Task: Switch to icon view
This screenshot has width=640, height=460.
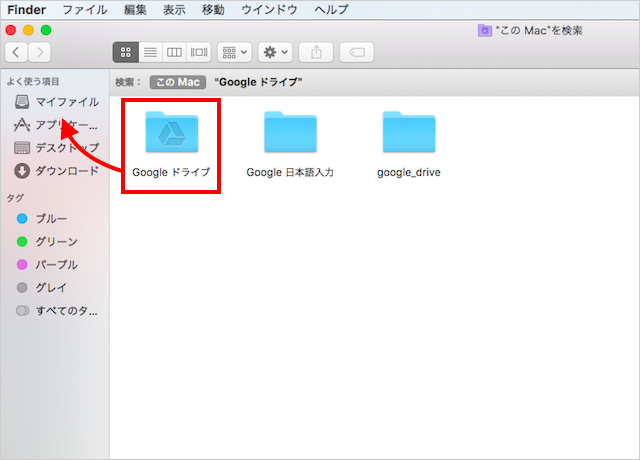Action: point(126,52)
